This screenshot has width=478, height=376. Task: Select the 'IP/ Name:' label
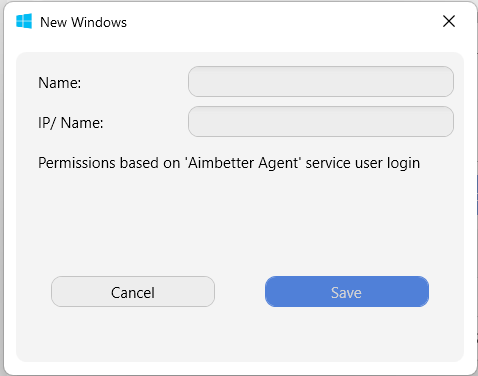71,123
